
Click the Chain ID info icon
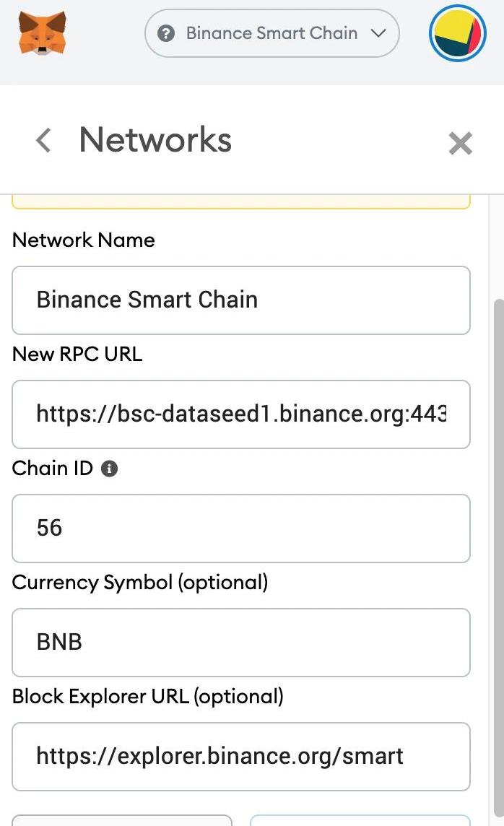tap(110, 469)
